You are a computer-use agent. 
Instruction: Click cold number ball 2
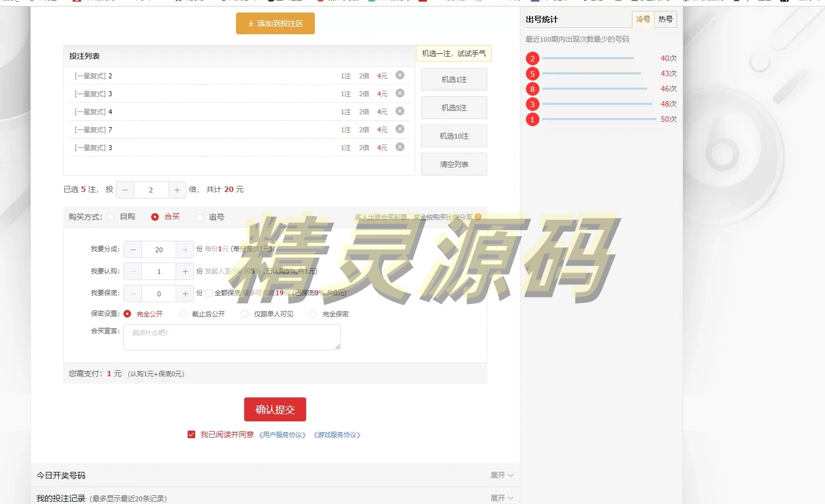coord(532,59)
